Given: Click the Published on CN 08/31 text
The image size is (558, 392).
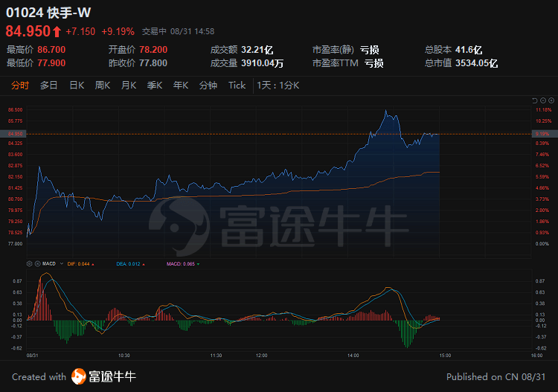Looking at the screenshot, I should [496, 376].
